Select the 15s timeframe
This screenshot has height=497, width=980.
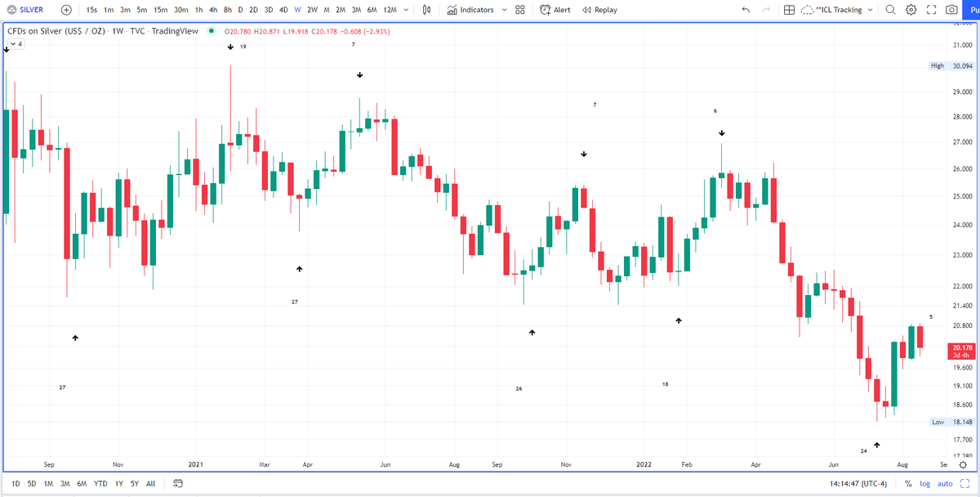point(91,10)
